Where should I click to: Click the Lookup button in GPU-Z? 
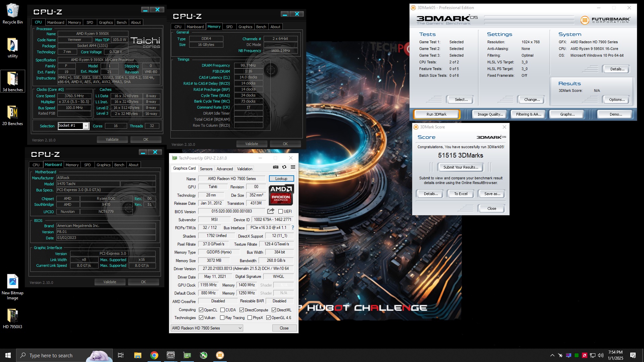coord(281,179)
